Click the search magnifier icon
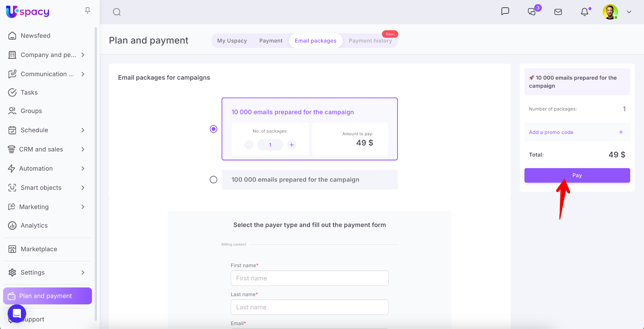The image size is (644, 329). coord(117,12)
